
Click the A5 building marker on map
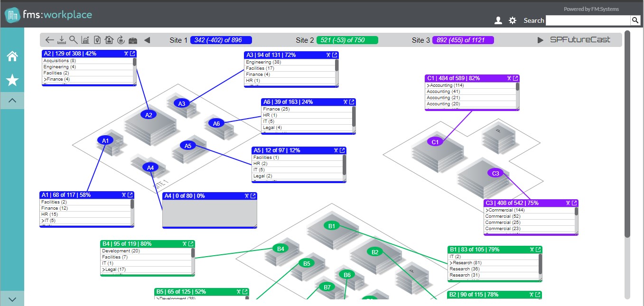(x=188, y=146)
